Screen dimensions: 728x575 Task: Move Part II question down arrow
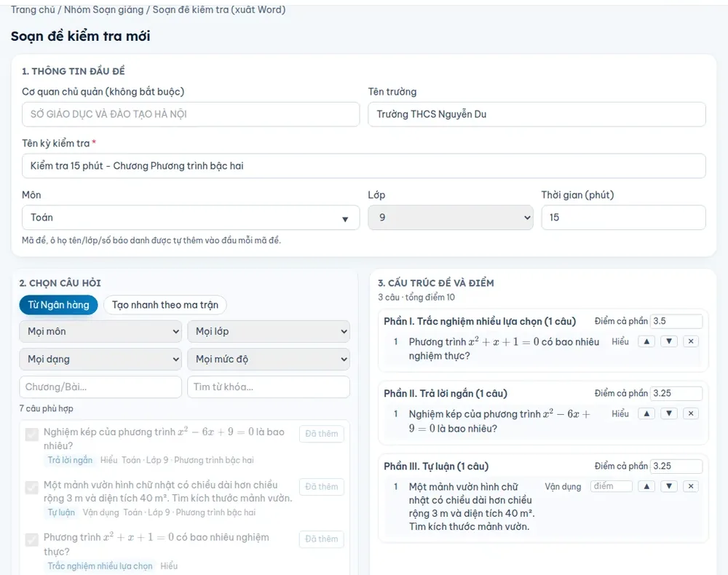click(668, 413)
